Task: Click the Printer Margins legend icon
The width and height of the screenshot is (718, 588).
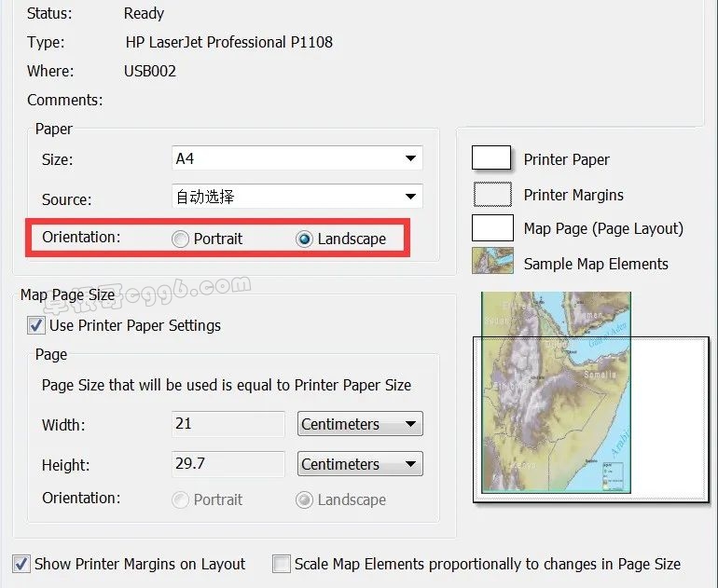Action: click(491, 194)
